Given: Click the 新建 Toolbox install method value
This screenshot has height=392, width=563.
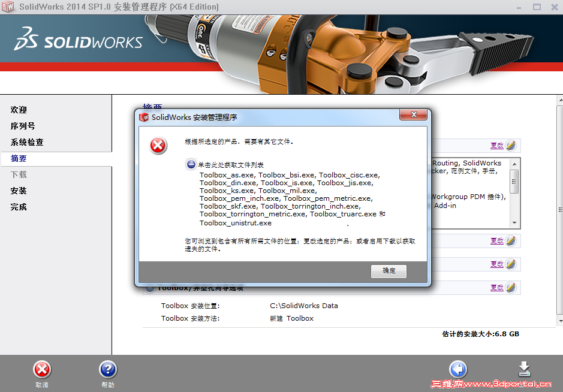Looking at the screenshot, I should coord(291,318).
